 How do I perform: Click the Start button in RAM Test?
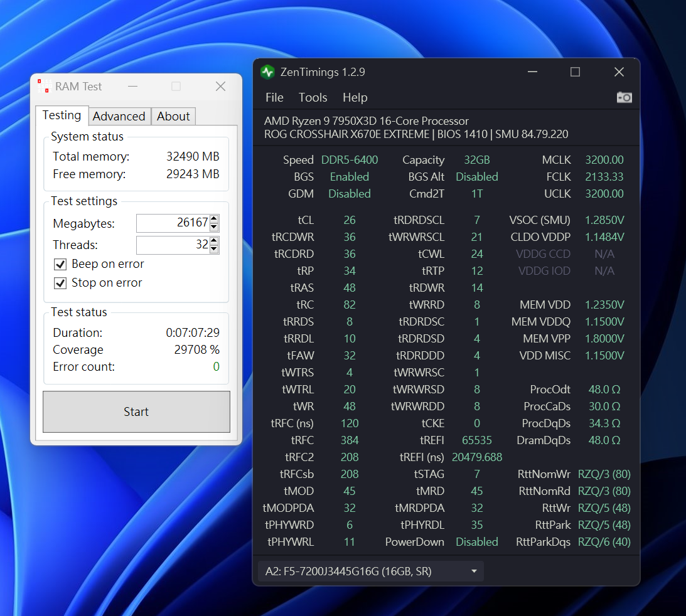[136, 412]
